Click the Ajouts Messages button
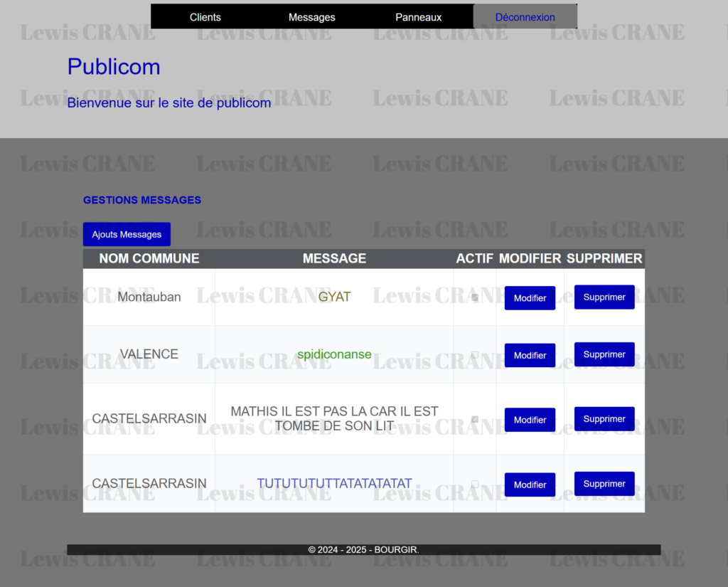The height and width of the screenshot is (587, 728). tap(127, 234)
